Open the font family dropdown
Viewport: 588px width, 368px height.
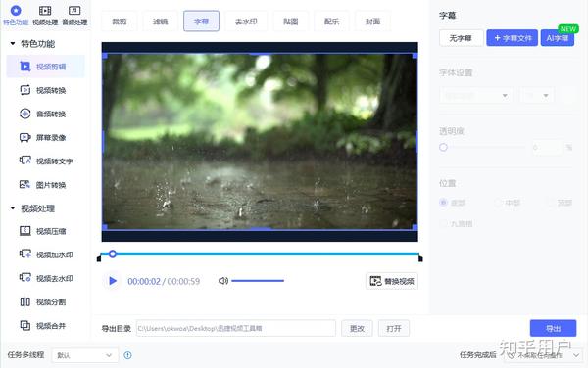[x=476, y=96]
